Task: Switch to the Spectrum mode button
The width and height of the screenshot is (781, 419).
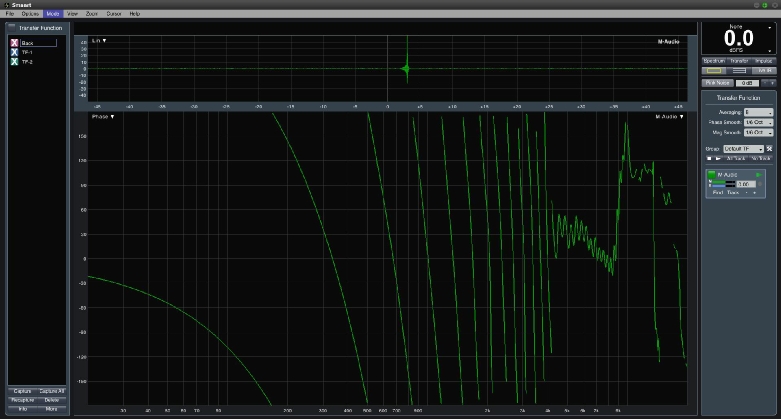Action: click(714, 61)
